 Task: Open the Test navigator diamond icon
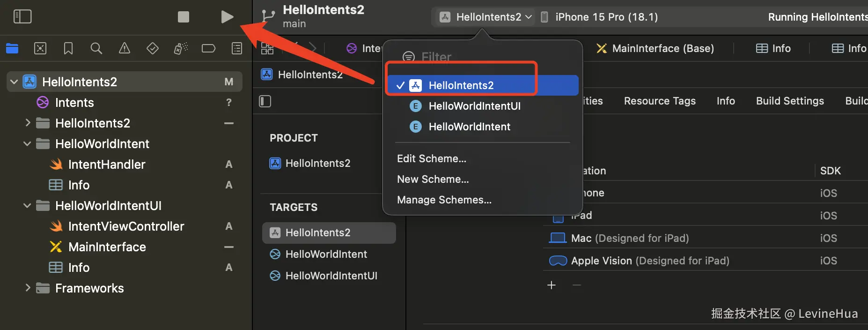tap(153, 48)
